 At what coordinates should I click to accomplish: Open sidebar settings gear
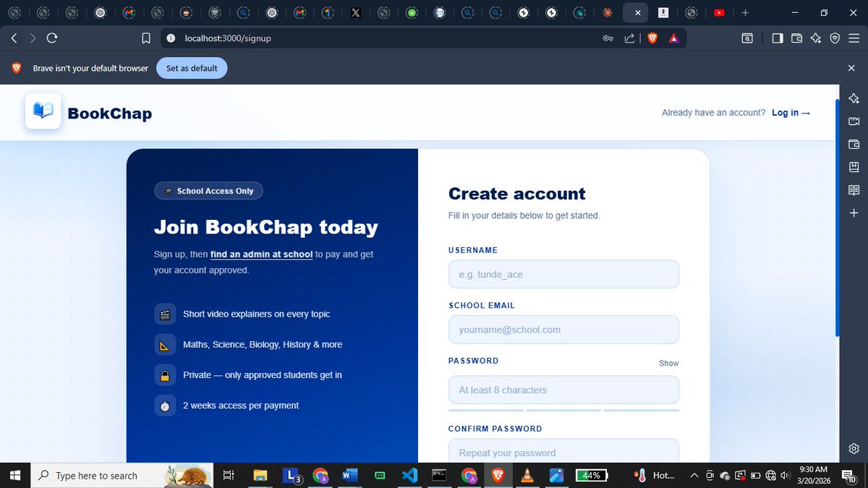(x=854, y=448)
